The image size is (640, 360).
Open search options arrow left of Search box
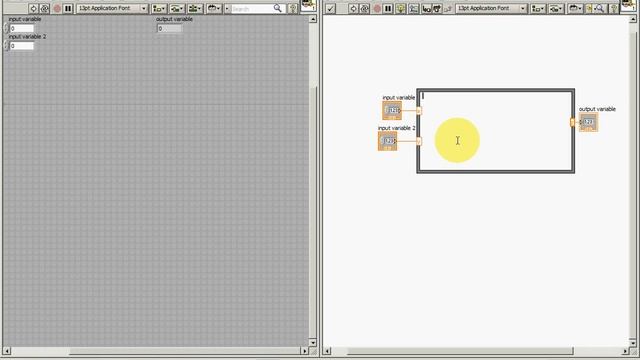(227, 8)
